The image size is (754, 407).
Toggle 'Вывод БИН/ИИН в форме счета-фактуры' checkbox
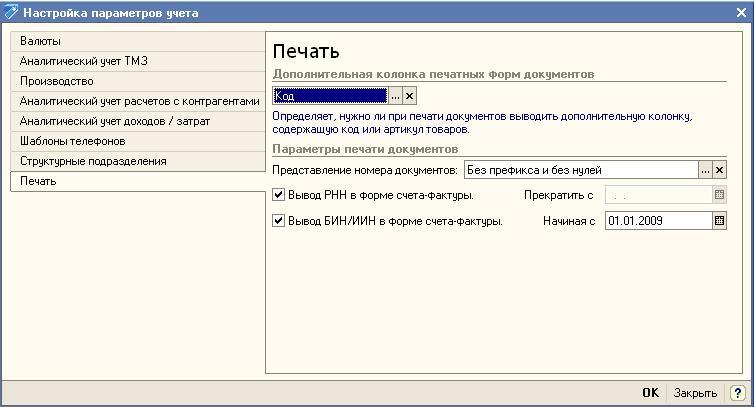point(279,221)
